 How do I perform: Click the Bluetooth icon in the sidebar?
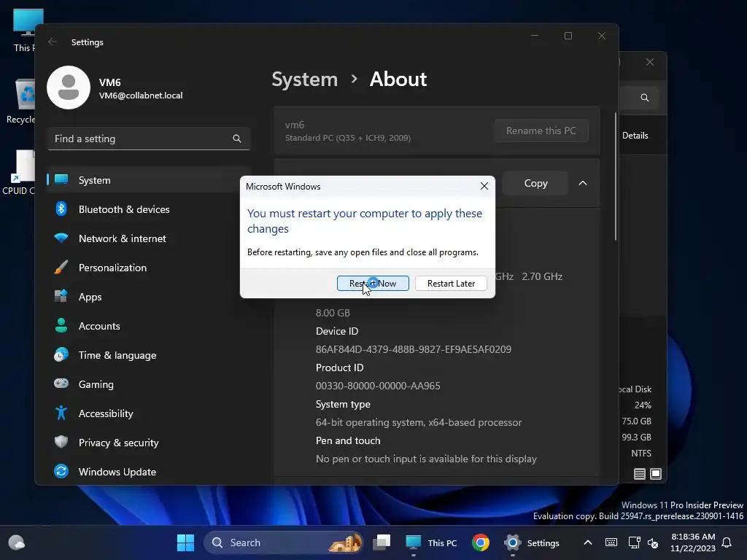61,209
